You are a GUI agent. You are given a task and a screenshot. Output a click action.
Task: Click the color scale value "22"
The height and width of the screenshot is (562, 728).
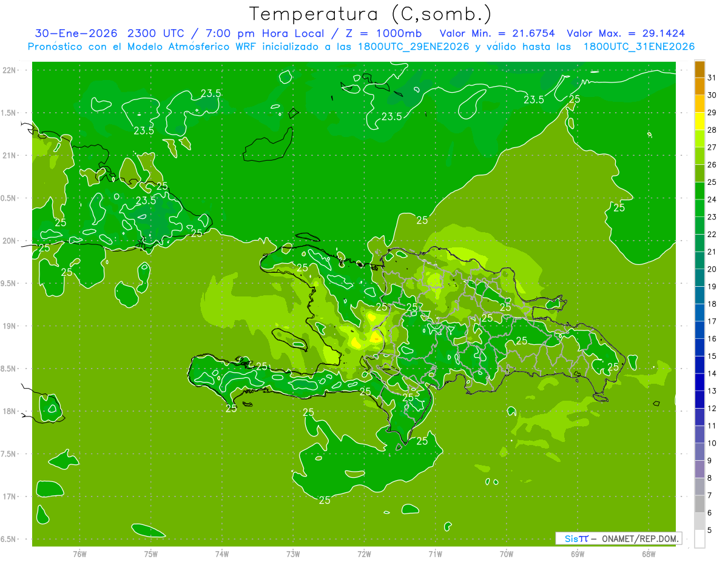(712, 234)
